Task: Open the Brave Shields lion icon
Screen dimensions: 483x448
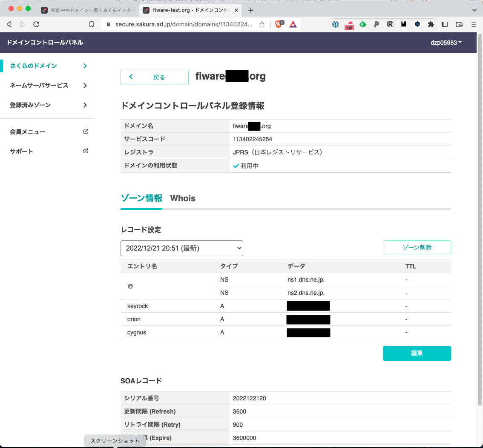Action: point(279,24)
